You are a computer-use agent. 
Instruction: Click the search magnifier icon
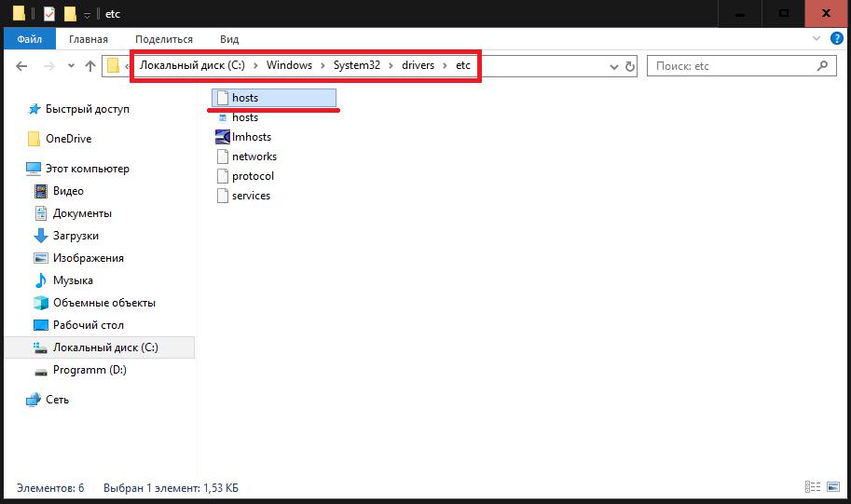click(x=823, y=65)
